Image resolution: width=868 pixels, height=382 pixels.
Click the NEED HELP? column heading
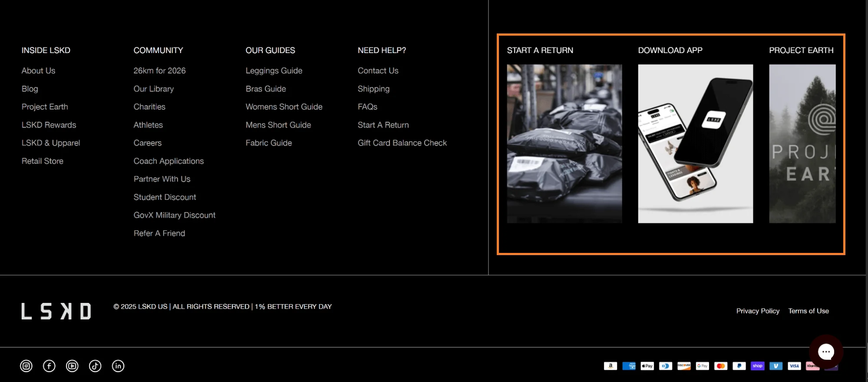click(x=382, y=50)
